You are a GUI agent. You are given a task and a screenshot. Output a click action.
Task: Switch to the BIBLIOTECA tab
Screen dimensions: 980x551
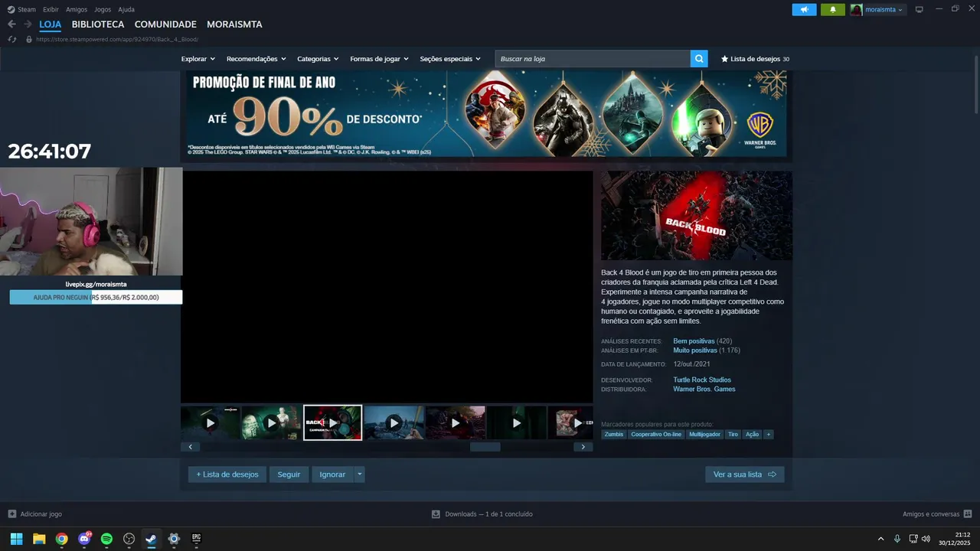pos(98,24)
